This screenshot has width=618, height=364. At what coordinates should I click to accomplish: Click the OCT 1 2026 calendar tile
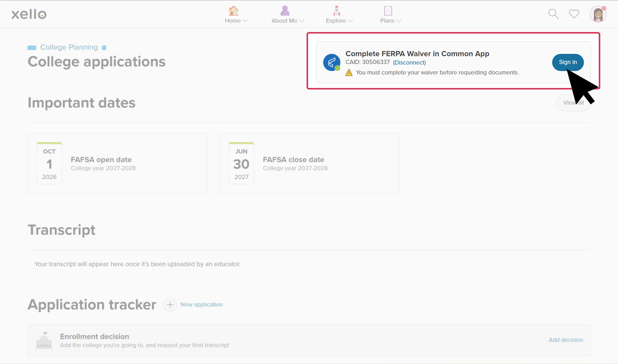click(49, 163)
